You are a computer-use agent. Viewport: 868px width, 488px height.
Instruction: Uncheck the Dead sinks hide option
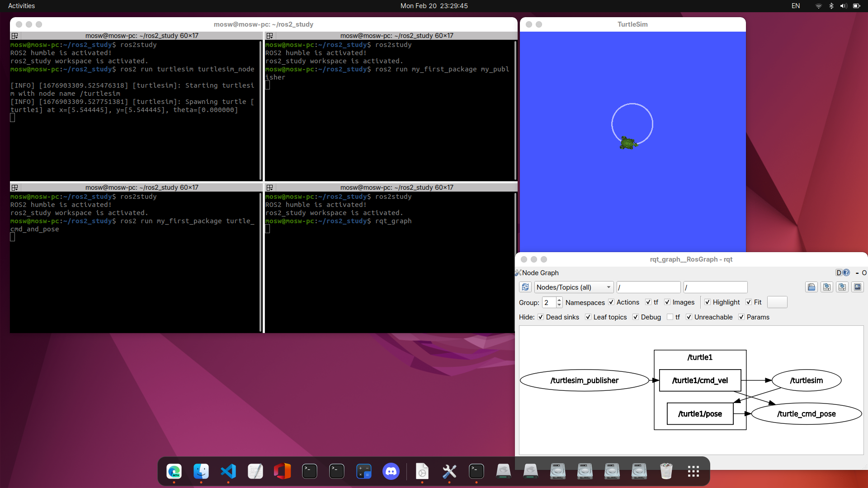click(541, 317)
